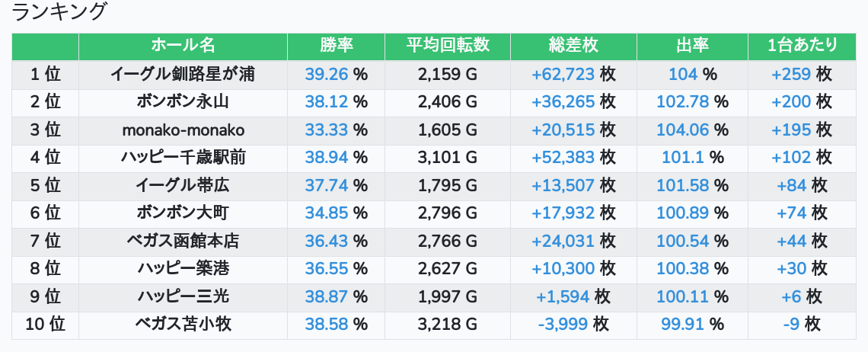This screenshot has width=868, height=352.
Task: Click ボンボン永山 102.78 payout rate link
Action: point(682,102)
